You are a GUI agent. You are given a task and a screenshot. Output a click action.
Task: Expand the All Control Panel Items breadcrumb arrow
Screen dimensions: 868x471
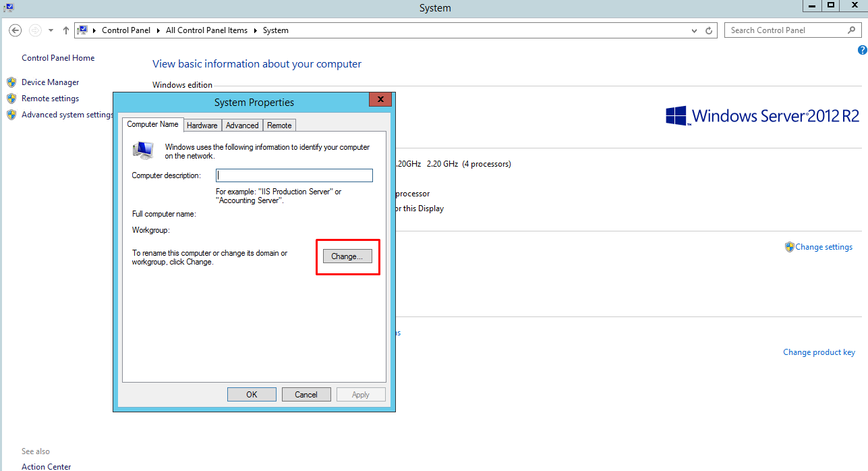click(x=255, y=30)
